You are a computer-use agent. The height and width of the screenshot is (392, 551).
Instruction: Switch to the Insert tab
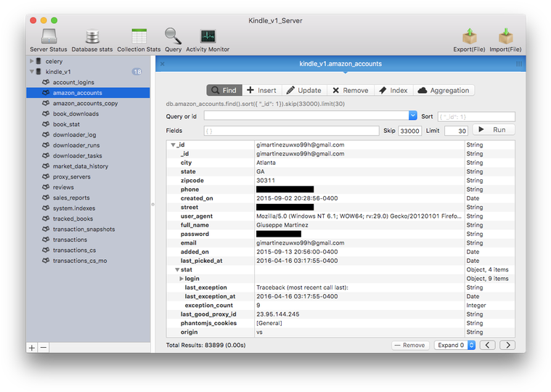(x=262, y=90)
